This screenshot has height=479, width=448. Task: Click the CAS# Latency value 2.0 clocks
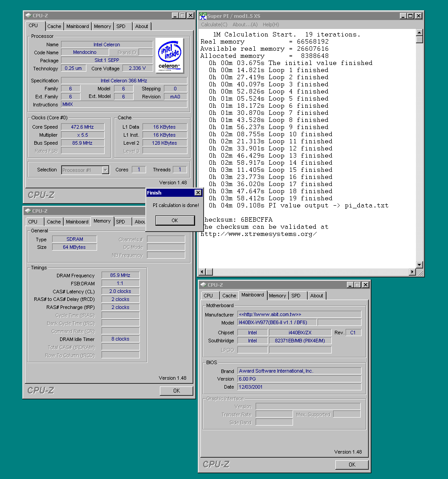(120, 291)
